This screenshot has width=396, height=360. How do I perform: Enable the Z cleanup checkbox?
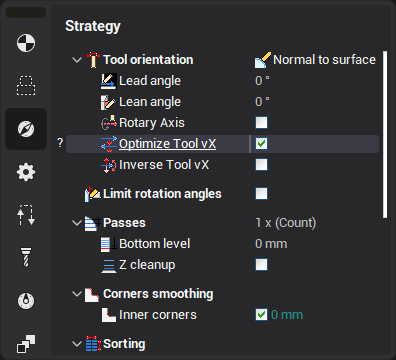click(261, 265)
